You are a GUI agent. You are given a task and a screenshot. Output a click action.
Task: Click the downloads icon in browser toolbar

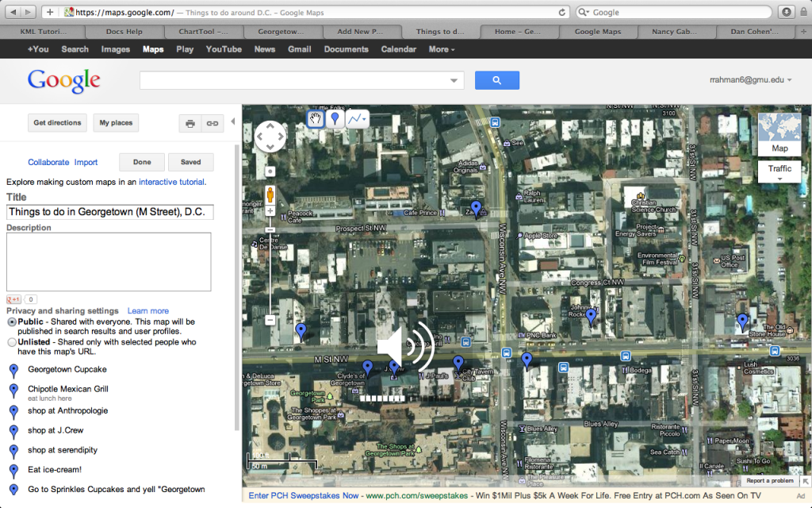[x=786, y=12]
